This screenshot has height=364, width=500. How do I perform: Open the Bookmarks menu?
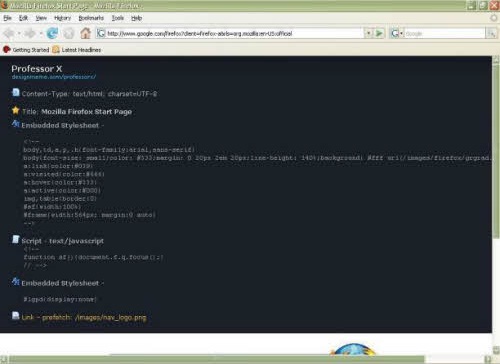[x=91, y=18]
